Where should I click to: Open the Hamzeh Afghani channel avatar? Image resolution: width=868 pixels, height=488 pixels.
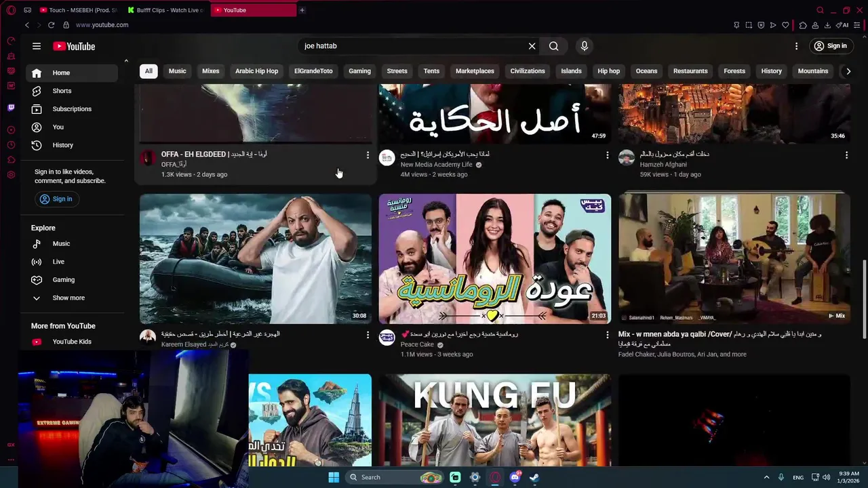coord(627,158)
